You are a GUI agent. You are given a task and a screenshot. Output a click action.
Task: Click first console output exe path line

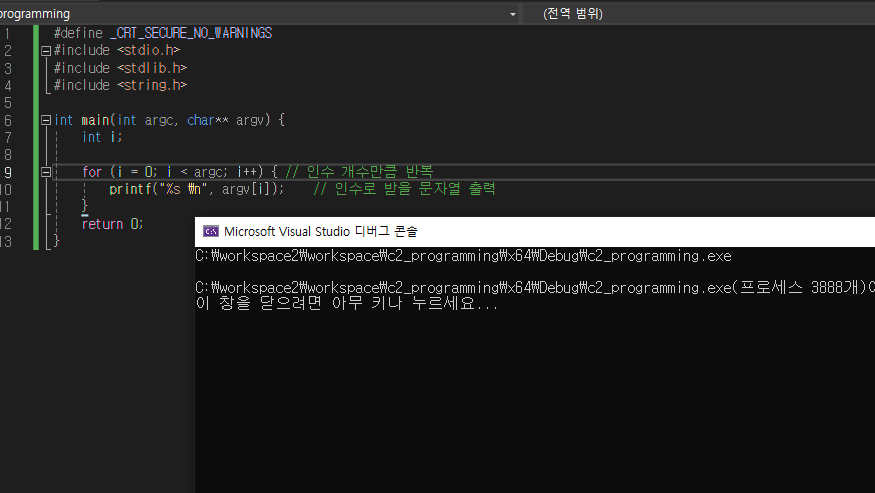[x=463, y=256]
